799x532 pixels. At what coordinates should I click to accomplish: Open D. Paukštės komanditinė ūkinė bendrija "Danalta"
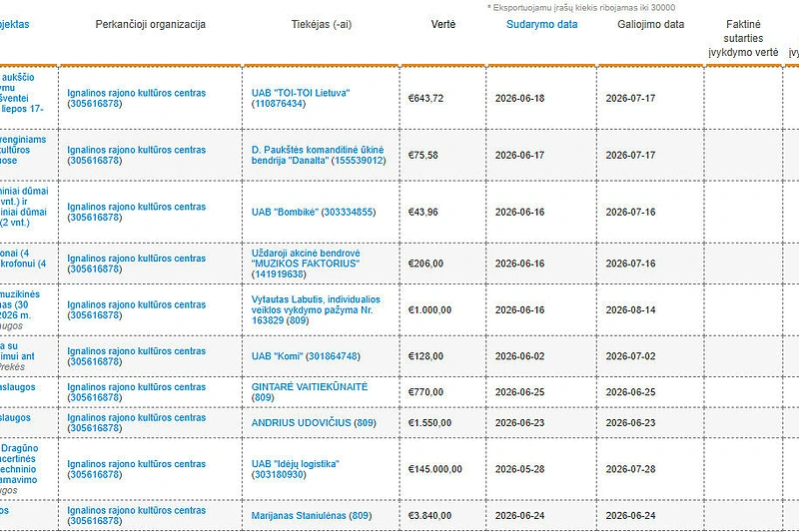[x=319, y=156]
